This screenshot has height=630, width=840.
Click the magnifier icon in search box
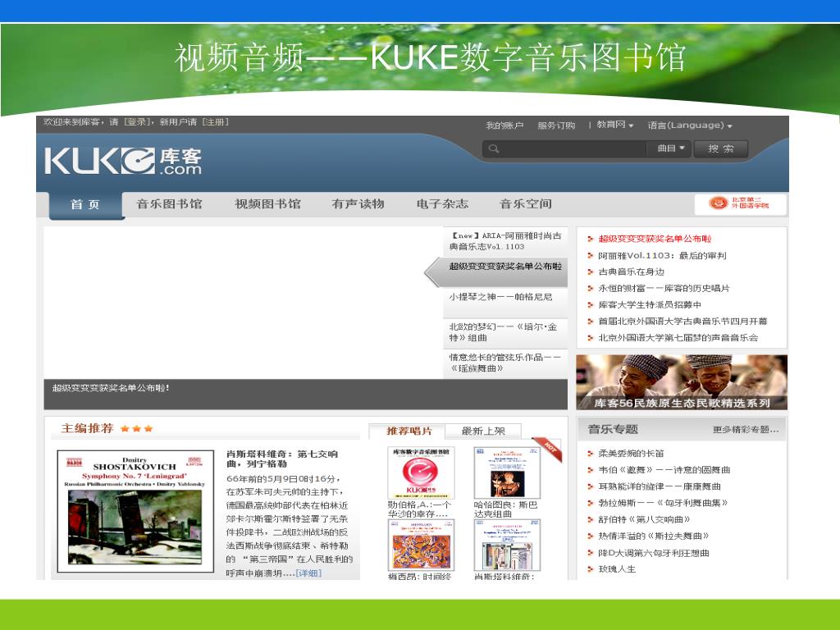493,148
